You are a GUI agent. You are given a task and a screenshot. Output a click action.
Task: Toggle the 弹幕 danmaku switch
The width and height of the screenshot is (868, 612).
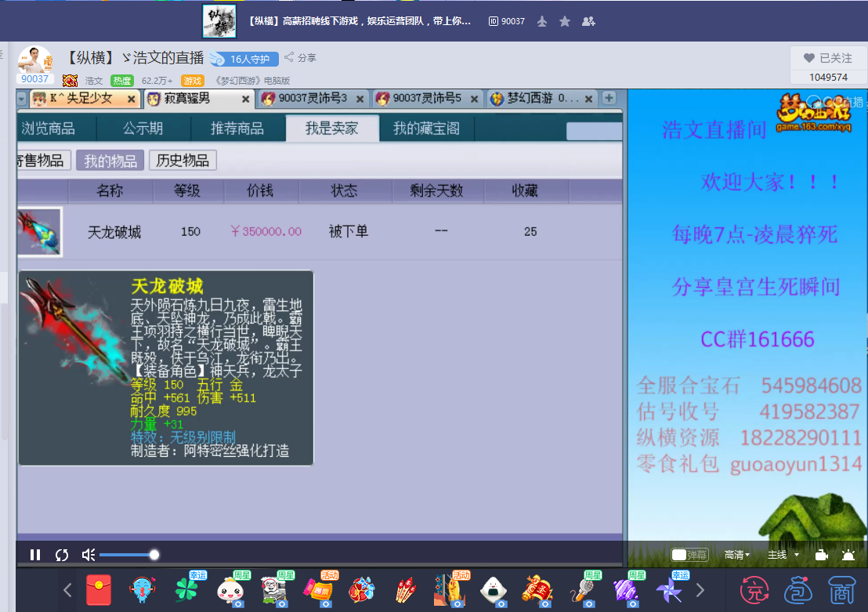tap(689, 554)
